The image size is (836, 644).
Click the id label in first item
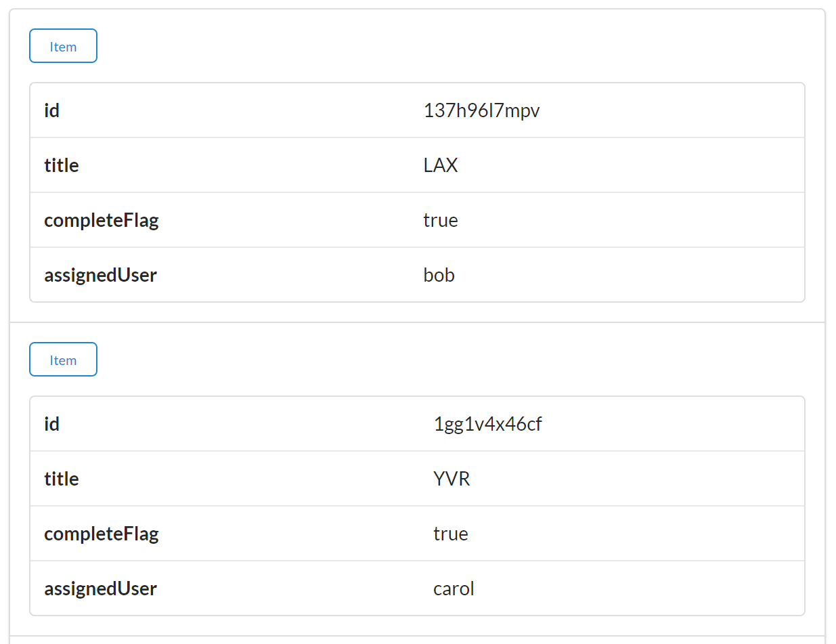pyautogui.click(x=51, y=110)
